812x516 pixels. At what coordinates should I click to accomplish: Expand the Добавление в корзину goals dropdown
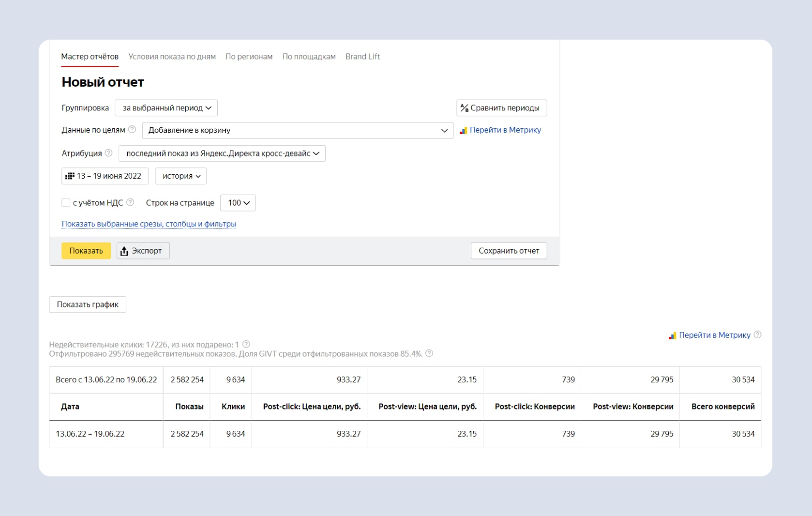pos(298,130)
